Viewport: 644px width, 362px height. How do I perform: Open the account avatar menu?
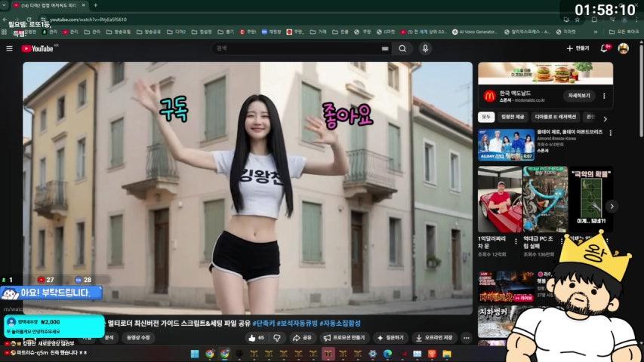point(623,48)
